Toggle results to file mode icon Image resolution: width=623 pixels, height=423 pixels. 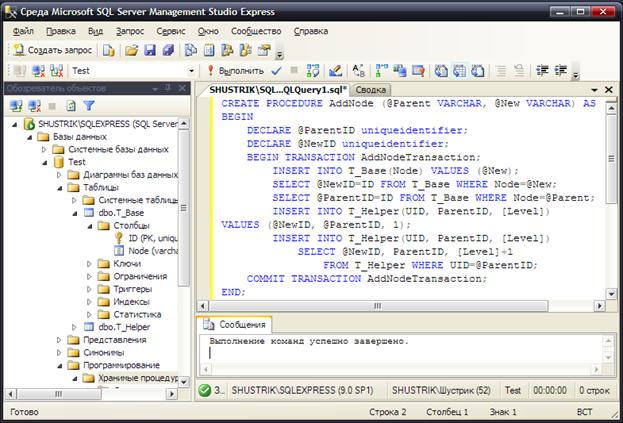pos(478,71)
